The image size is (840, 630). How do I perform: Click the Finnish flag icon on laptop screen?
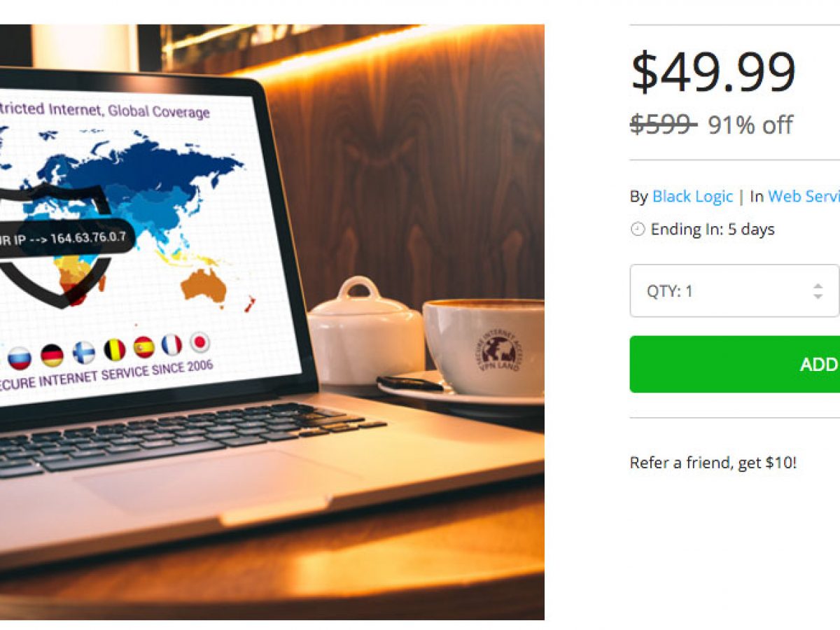pos(85,352)
